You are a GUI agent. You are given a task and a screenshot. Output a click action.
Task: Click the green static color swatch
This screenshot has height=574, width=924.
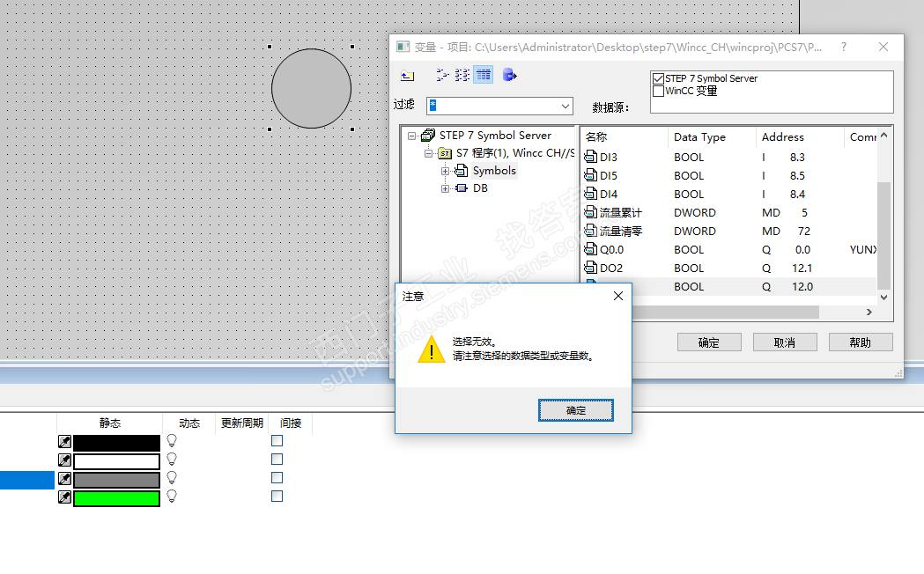tap(116, 498)
